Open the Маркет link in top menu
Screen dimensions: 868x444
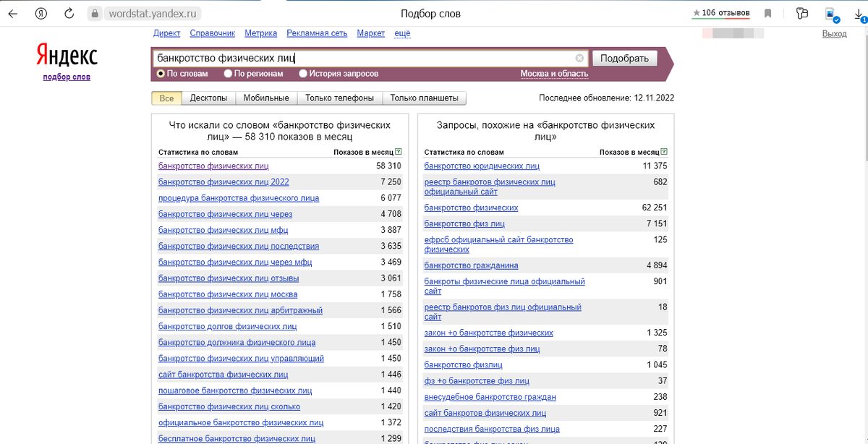[371, 33]
